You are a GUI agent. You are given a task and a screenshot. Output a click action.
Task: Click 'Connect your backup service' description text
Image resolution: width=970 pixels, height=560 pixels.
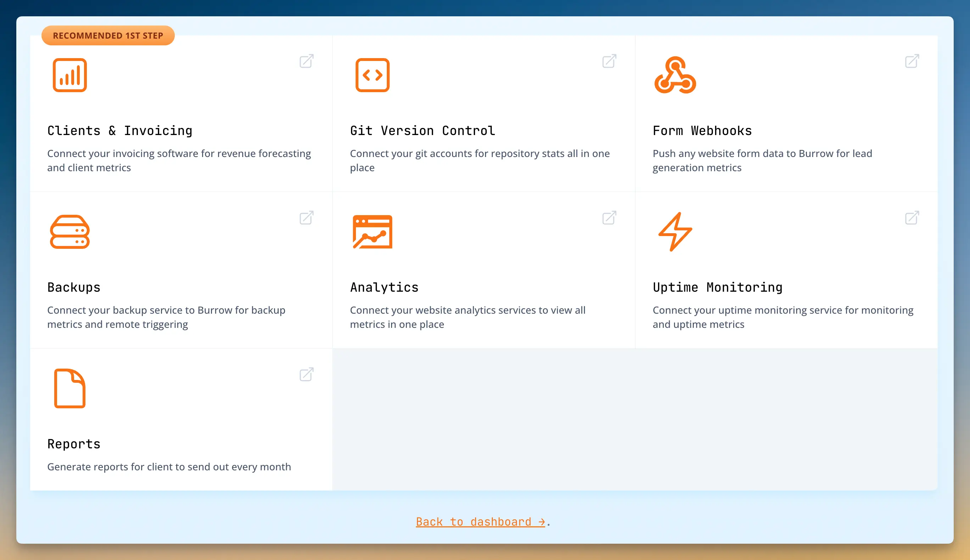(x=166, y=317)
